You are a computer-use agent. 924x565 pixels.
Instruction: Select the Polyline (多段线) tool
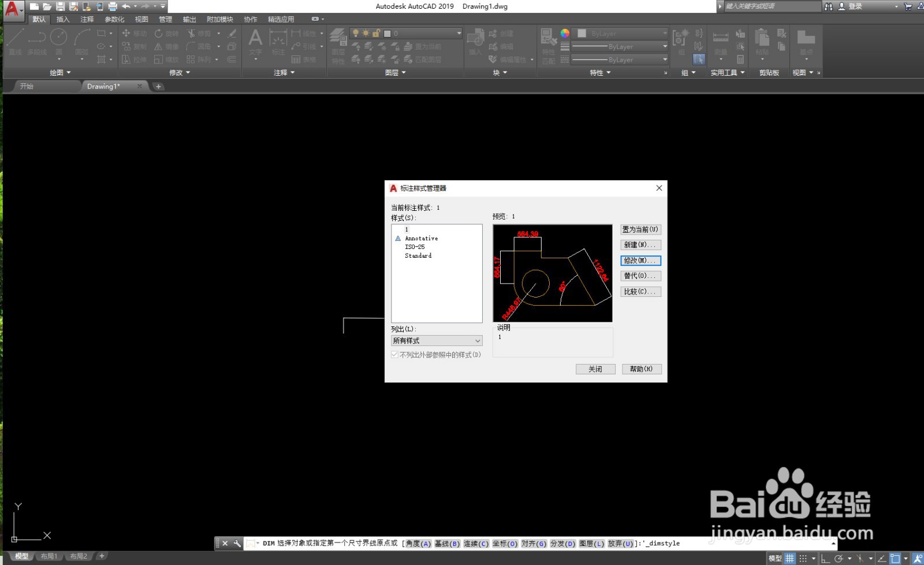point(36,42)
